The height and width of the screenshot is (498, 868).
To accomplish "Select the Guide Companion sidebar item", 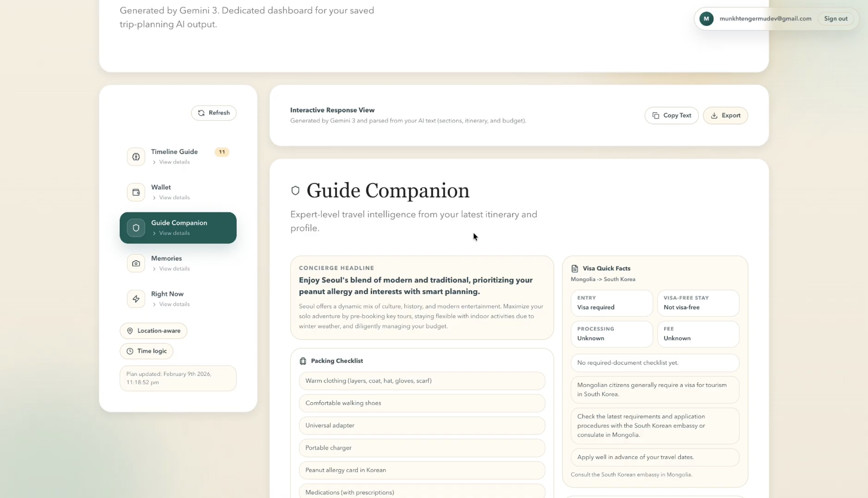I will (179, 223).
